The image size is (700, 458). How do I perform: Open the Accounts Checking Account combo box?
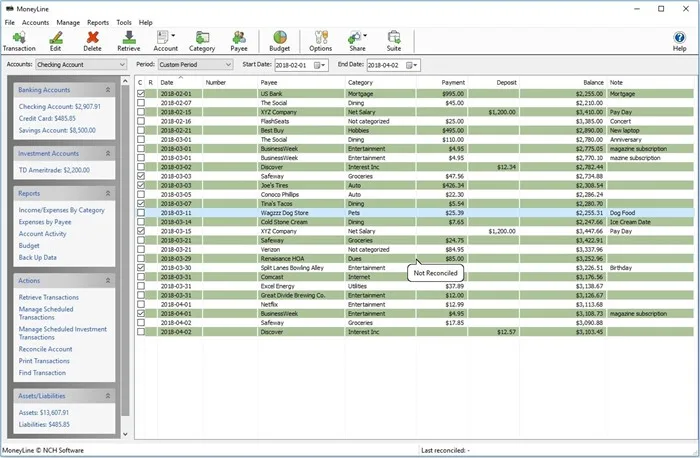pos(81,65)
